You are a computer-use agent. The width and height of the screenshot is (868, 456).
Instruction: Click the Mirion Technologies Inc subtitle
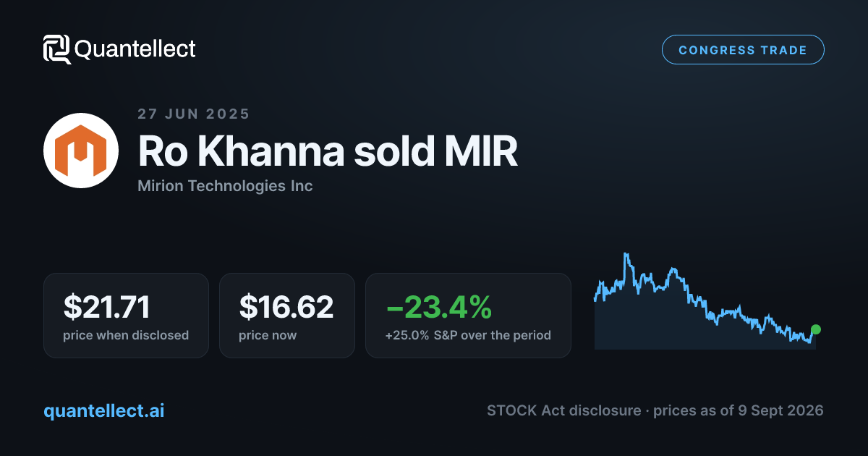click(225, 186)
